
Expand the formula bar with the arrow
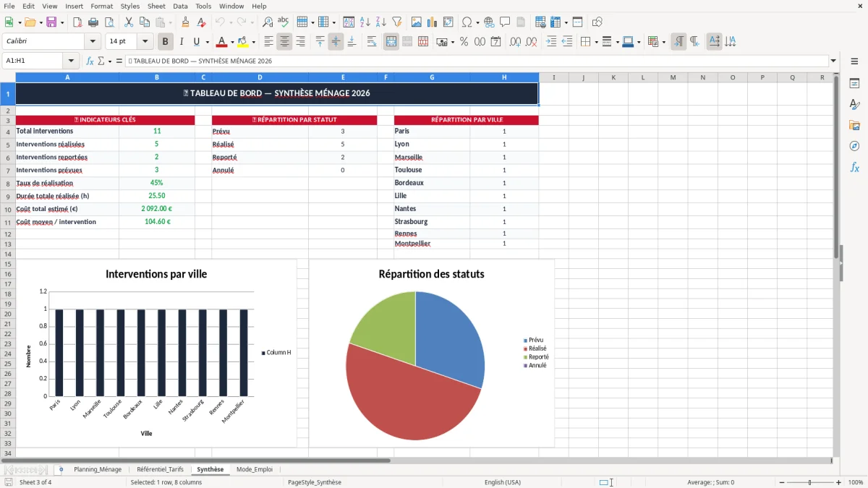(833, 61)
